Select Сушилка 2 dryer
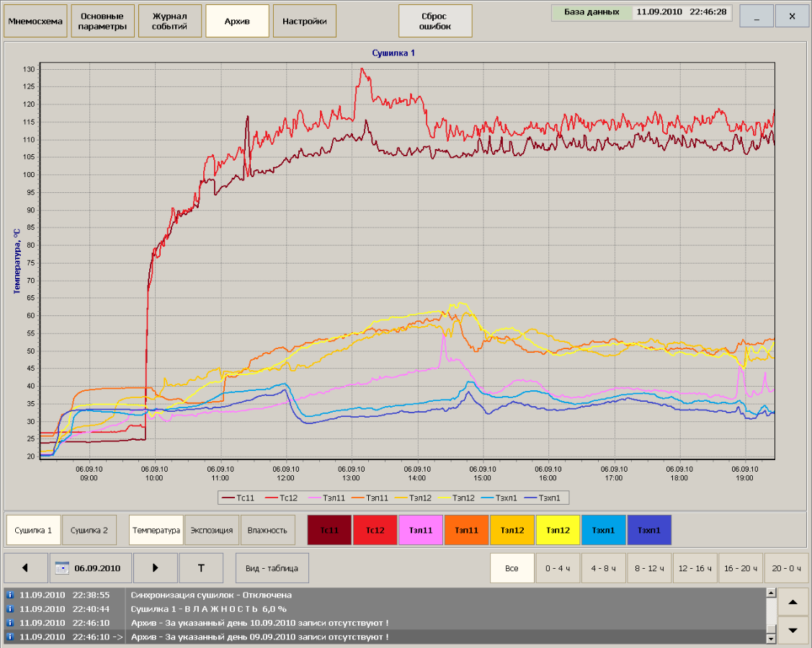Image resolution: width=812 pixels, height=648 pixels. pos(89,530)
